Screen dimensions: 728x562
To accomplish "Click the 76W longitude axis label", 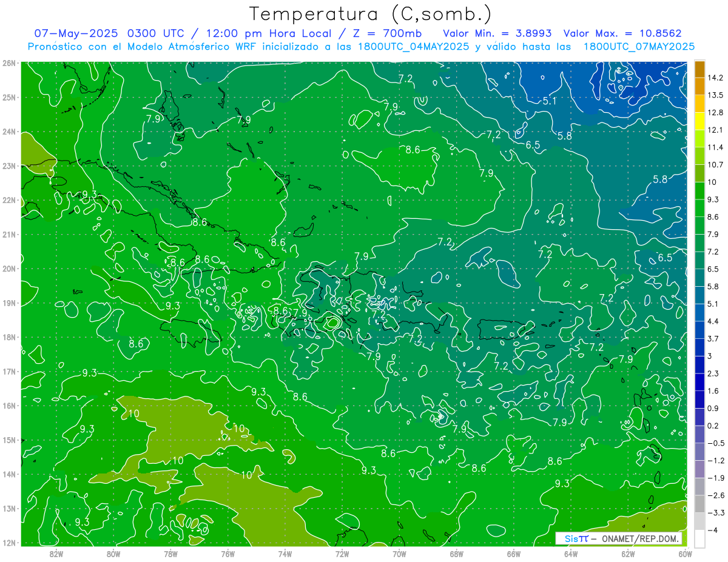I will tap(227, 554).
